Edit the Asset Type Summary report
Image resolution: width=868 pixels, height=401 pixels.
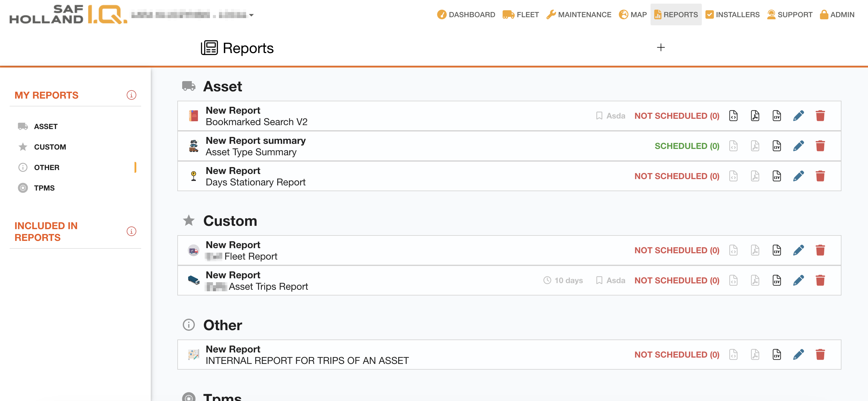coord(798,146)
